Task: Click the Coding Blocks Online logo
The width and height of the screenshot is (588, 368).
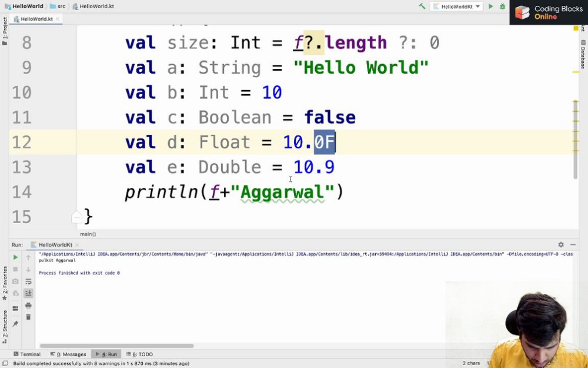Action: 549,12
